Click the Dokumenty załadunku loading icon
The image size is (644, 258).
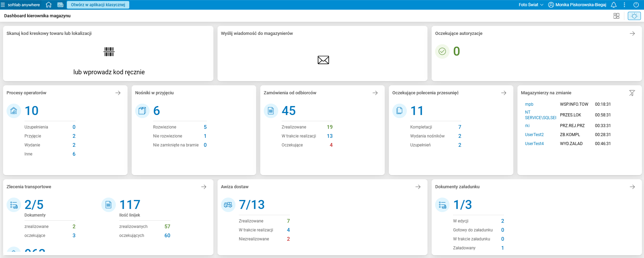point(442,205)
